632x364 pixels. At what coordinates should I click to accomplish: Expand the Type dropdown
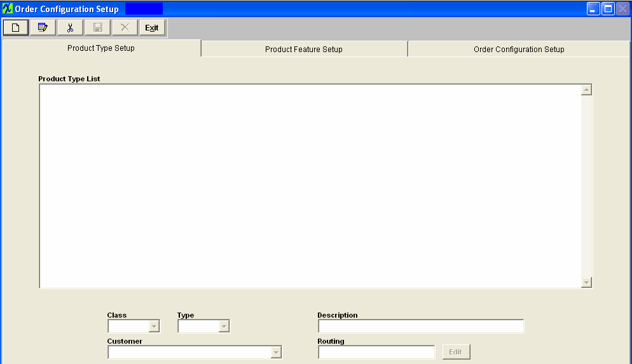click(x=224, y=326)
